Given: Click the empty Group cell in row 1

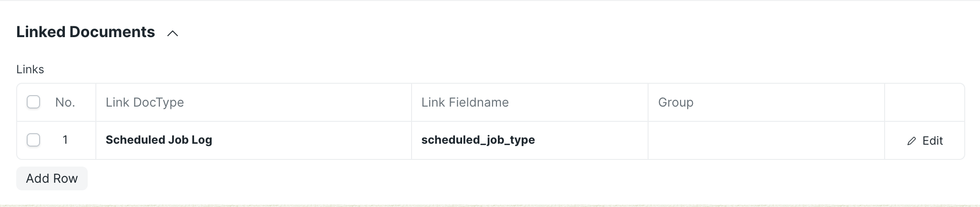Looking at the screenshot, I should coord(765,140).
